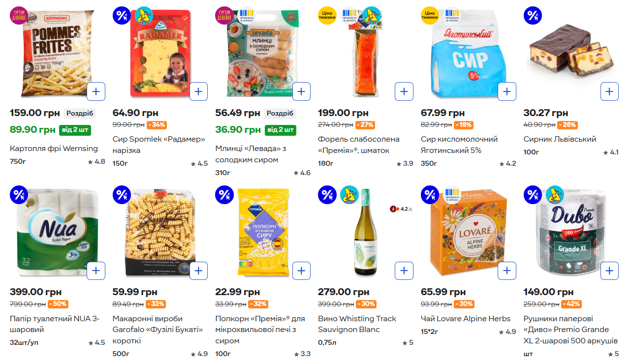Add Garofalo fusilli pasta to cart
The image size is (632, 364).
(x=198, y=271)
